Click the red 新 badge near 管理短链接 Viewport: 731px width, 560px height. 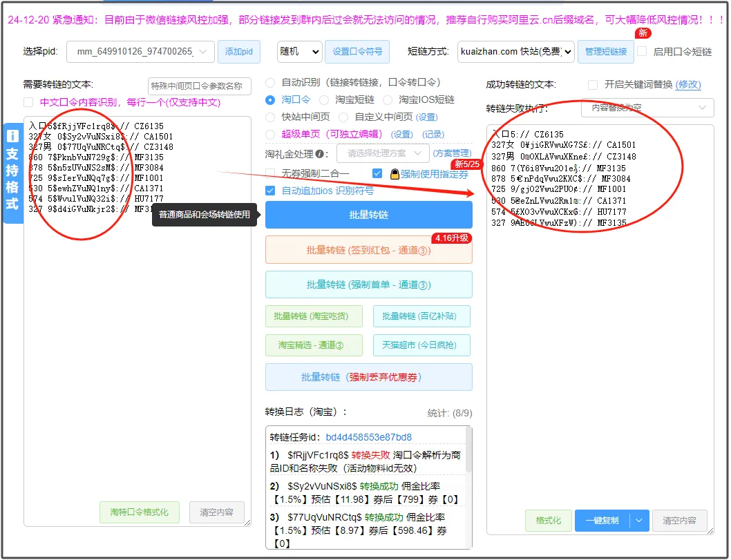click(x=643, y=32)
